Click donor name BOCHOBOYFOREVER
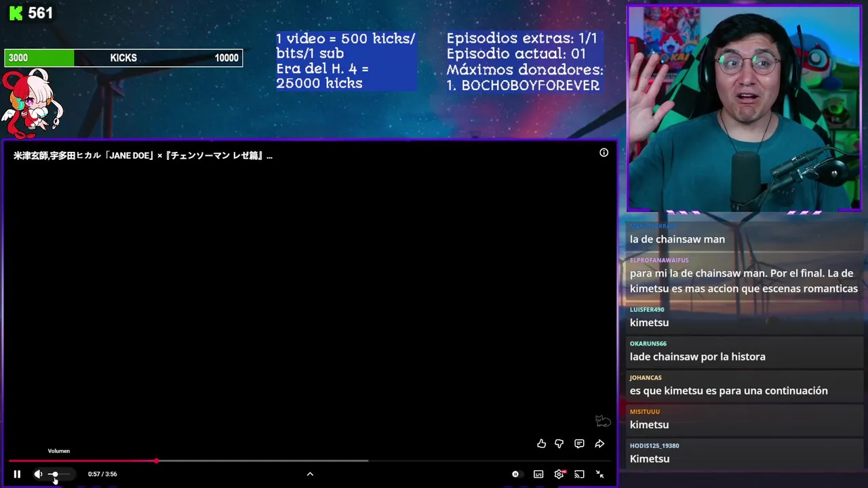Screen dimensions: 868x488 530,85
